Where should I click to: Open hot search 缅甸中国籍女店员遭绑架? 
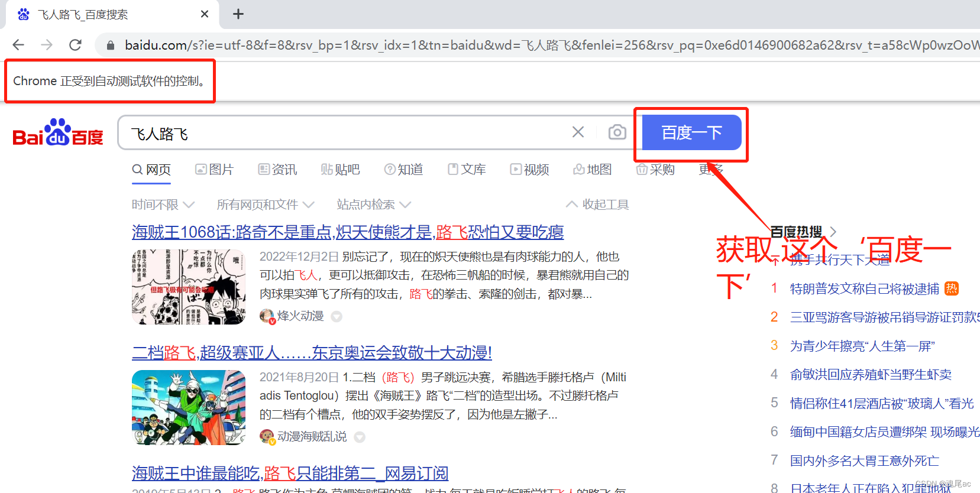click(885, 432)
